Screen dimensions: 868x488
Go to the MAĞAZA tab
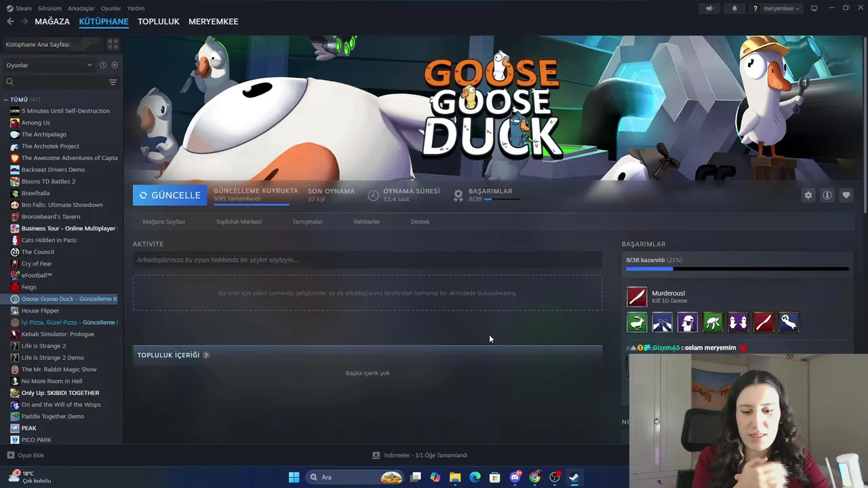52,22
